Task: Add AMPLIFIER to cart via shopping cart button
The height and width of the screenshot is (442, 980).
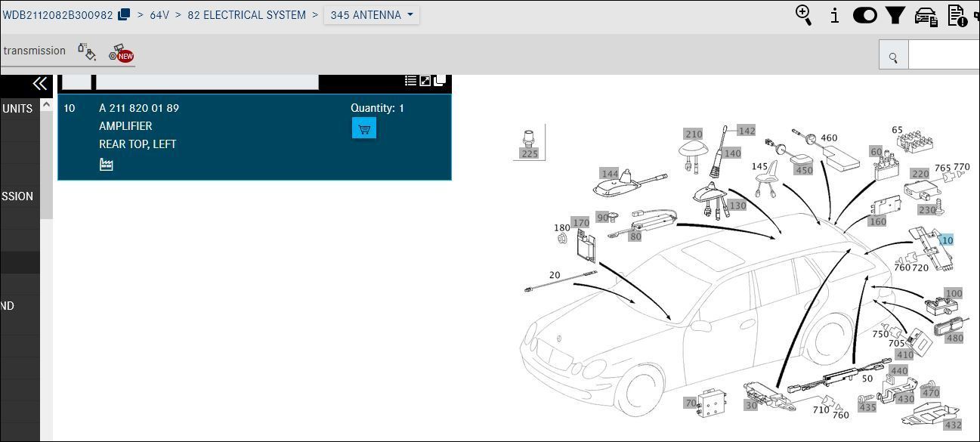Action: 364,128
